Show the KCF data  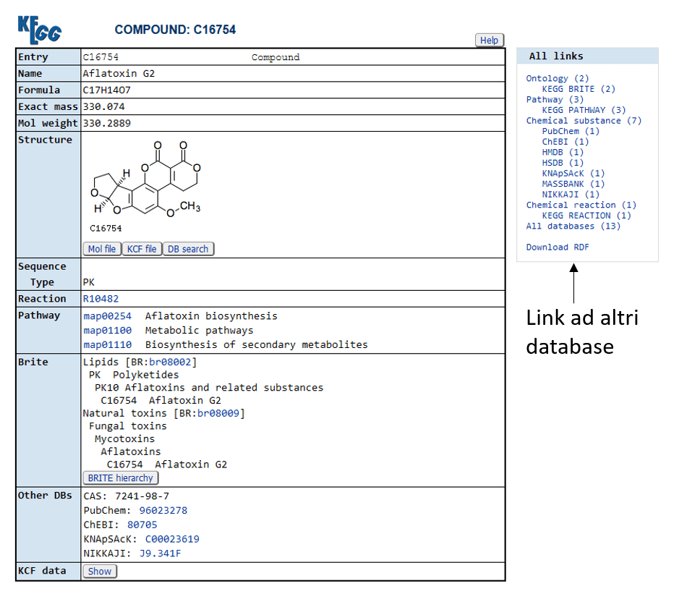pyautogui.click(x=100, y=572)
